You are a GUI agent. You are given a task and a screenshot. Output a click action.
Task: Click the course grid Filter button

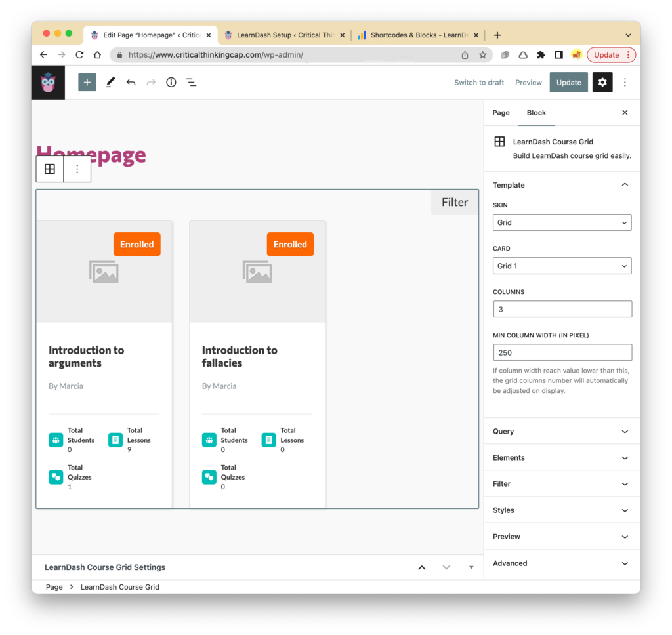[454, 202]
